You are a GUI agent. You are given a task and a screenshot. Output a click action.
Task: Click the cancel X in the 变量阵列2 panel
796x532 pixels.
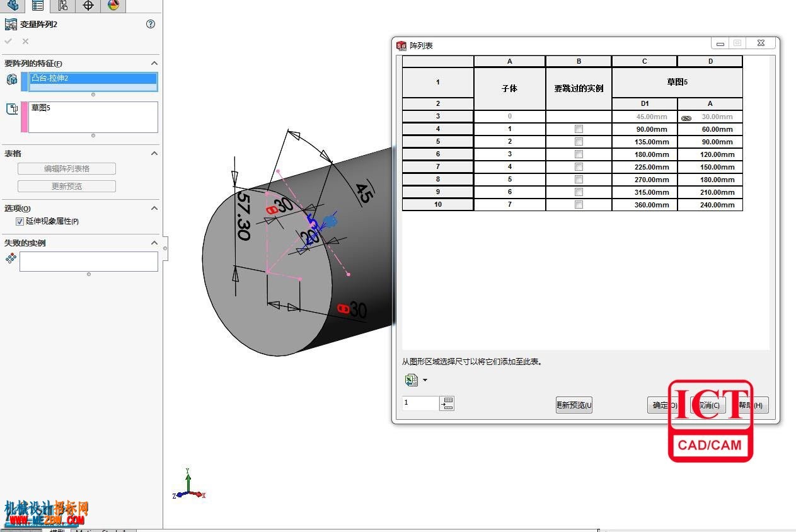[x=25, y=41]
